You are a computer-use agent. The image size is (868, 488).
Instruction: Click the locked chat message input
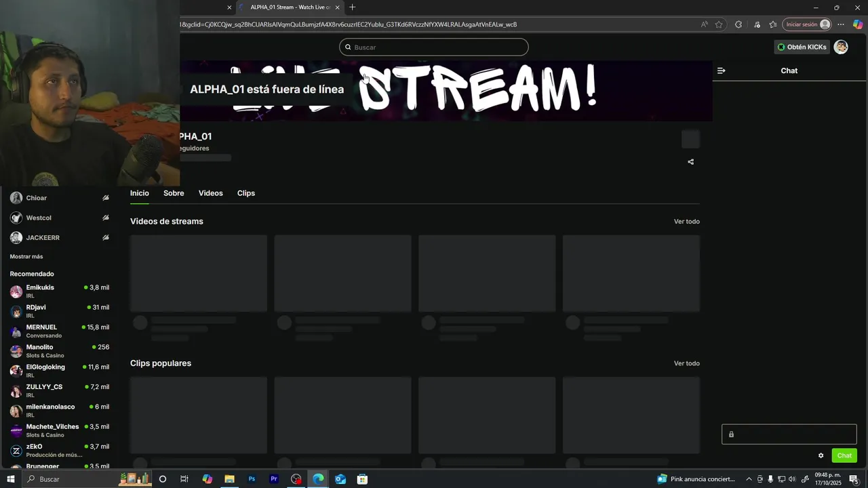(789, 434)
